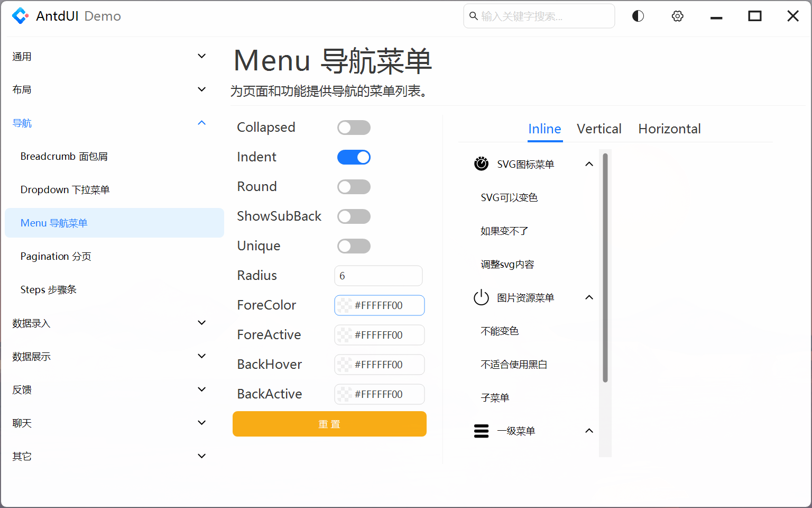Screen dimensions: 812x508
Task: Click the AntdUI logo icon
Action: (x=20, y=16)
